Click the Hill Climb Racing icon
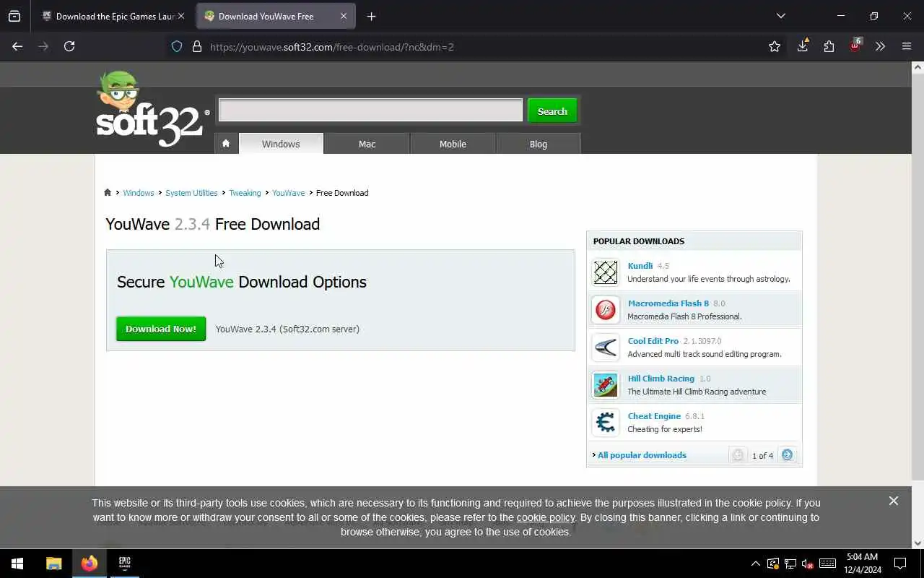The height and width of the screenshot is (578, 924). coord(606,385)
